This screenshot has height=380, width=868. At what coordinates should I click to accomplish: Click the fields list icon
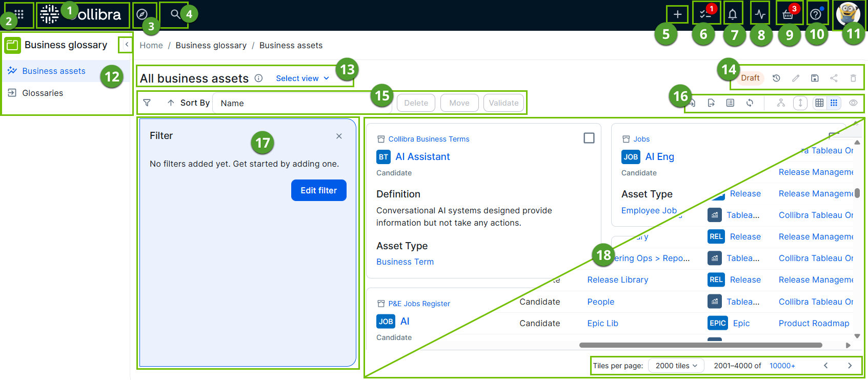tap(730, 103)
